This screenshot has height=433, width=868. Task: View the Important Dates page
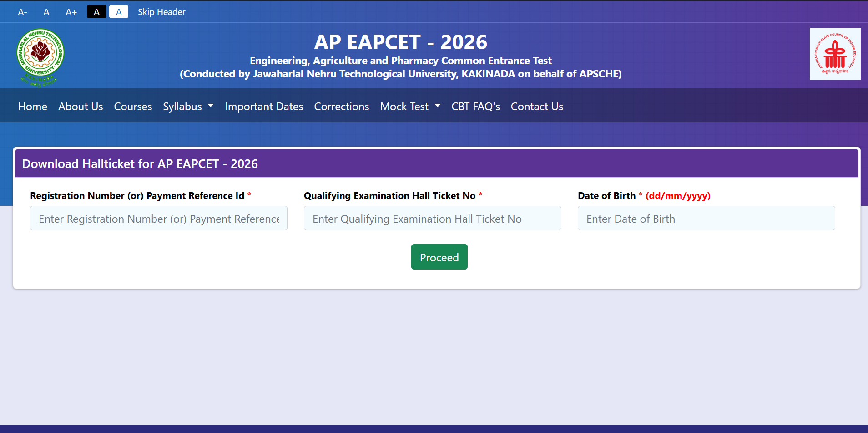tap(264, 107)
